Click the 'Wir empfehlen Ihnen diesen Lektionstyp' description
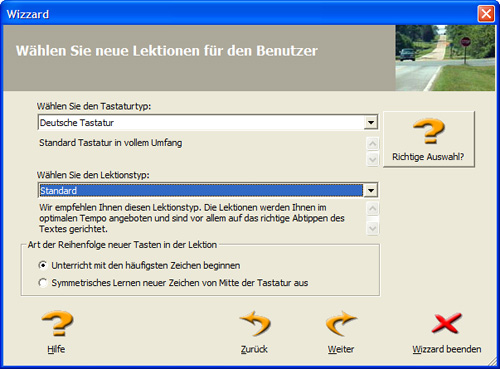500x369 pixels. tap(192, 218)
